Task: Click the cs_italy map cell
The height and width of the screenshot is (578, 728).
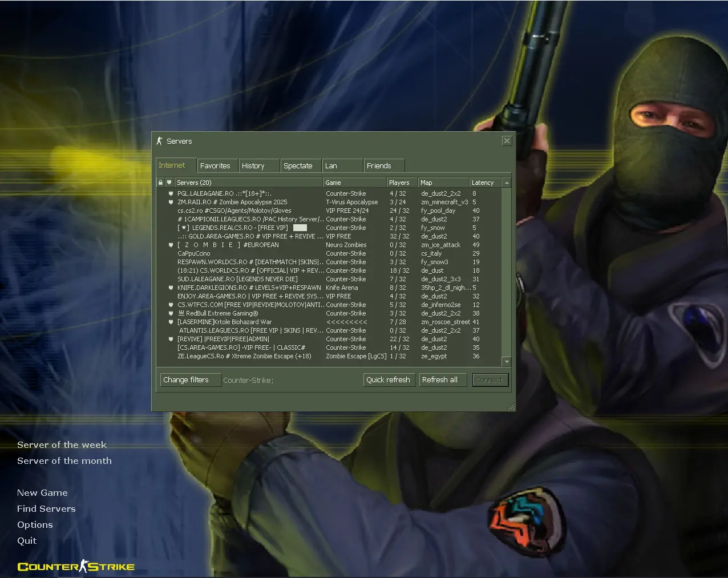Action: click(x=431, y=253)
